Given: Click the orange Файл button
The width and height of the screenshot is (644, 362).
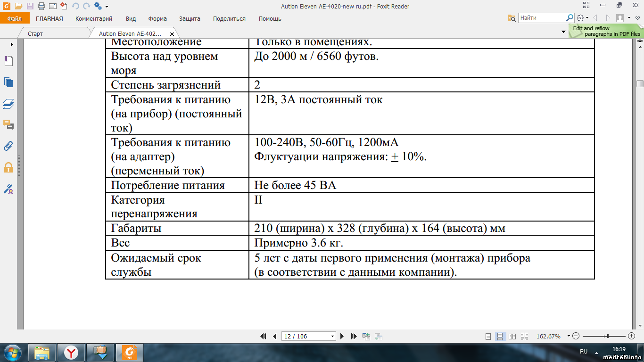Looking at the screenshot, I should point(15,19).
